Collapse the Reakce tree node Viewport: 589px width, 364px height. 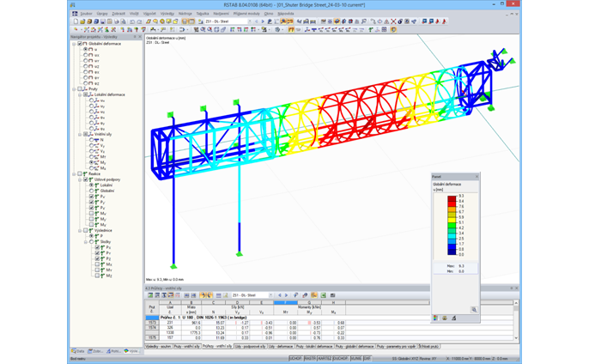[74, 174]
